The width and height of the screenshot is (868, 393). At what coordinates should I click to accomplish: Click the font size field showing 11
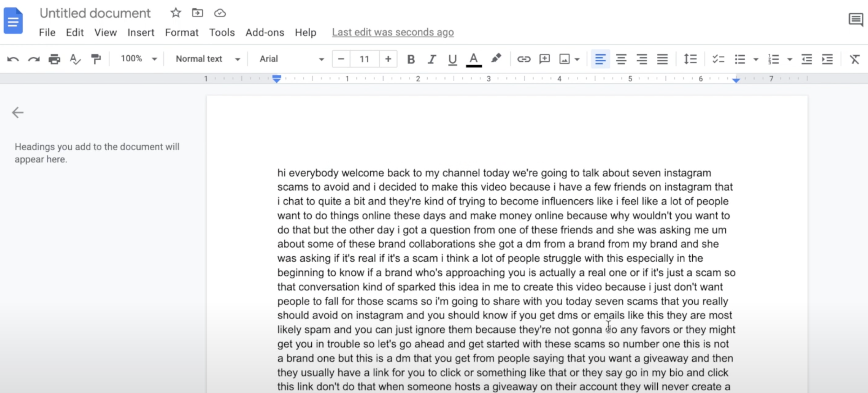pos(364,59)
